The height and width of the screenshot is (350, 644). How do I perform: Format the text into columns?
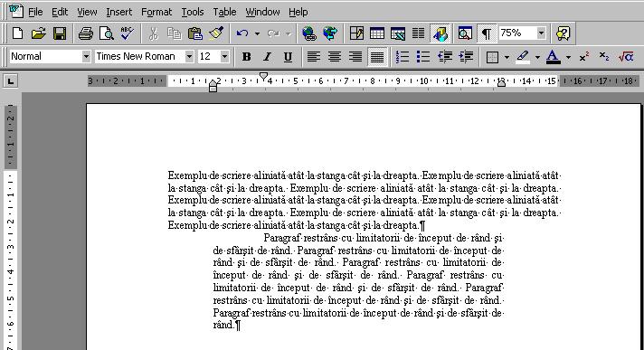coord(418,33)
